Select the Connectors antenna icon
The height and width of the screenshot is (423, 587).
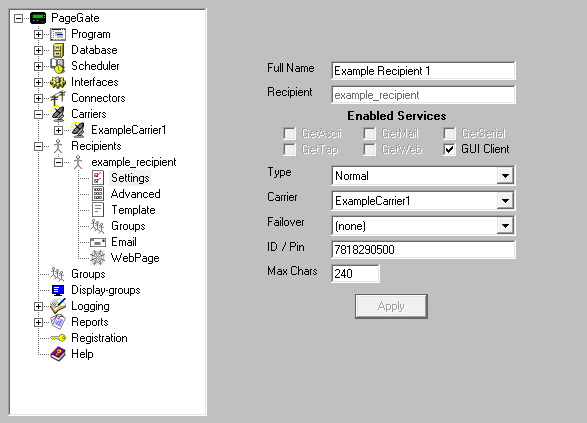click(x=58, y=98)
